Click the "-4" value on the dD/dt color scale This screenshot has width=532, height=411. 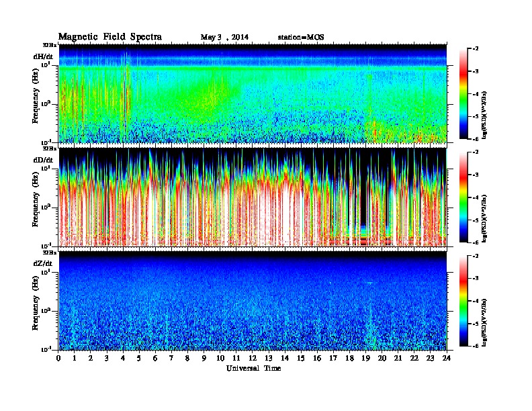[x=476, y=197]
